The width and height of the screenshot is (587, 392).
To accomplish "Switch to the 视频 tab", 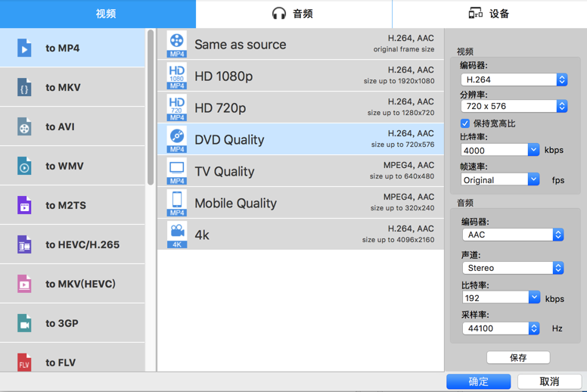I will (98, 14).
